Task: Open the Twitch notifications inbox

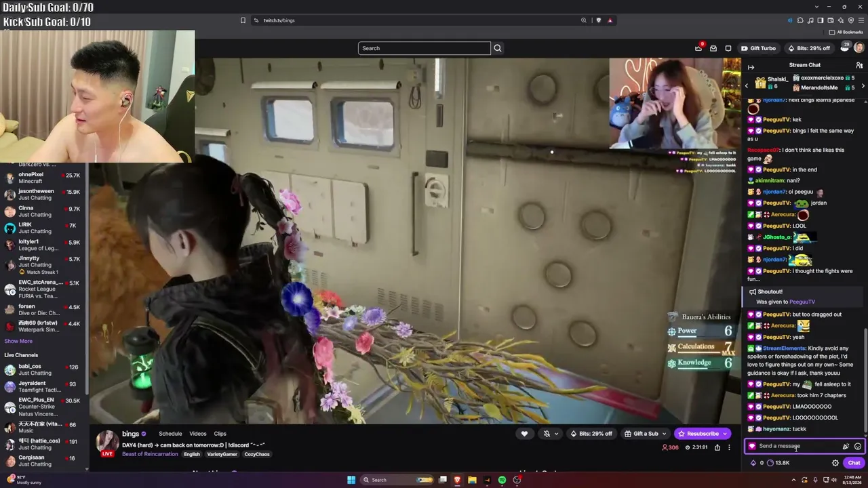Action: 713,48
